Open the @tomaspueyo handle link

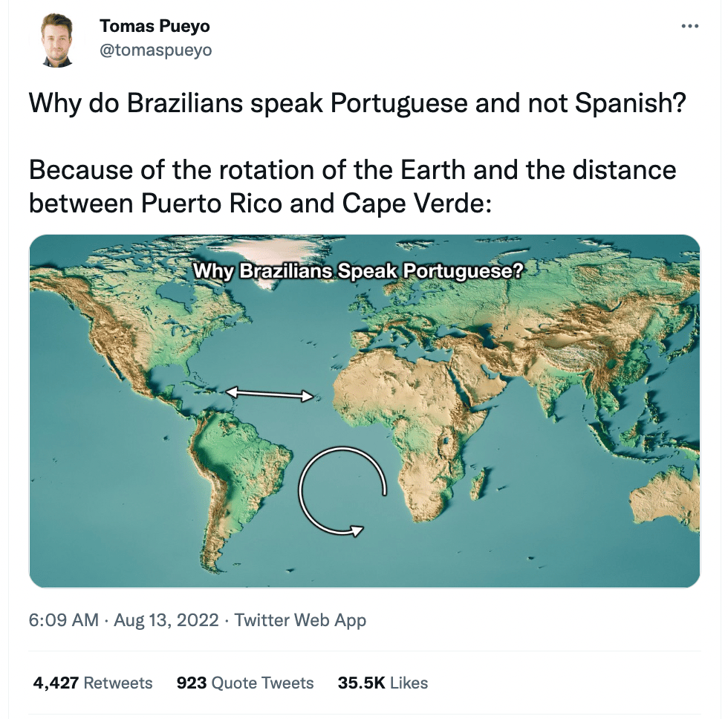pos(155,50)
